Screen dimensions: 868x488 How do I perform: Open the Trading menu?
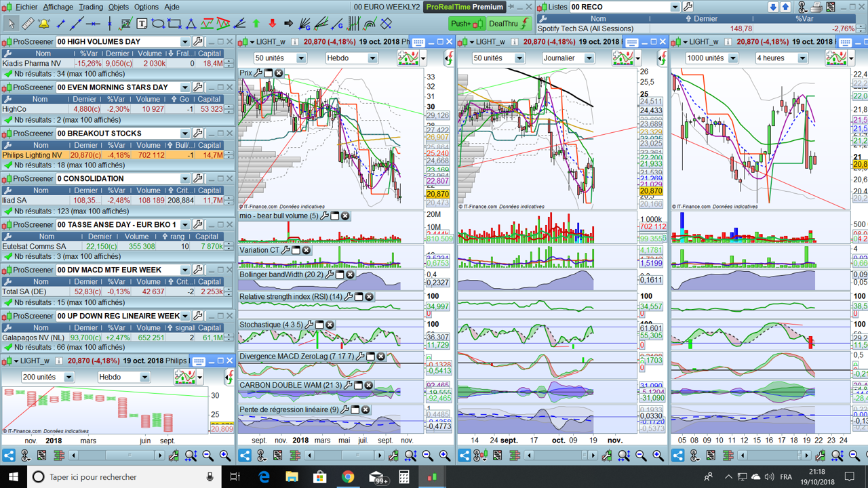91,7
